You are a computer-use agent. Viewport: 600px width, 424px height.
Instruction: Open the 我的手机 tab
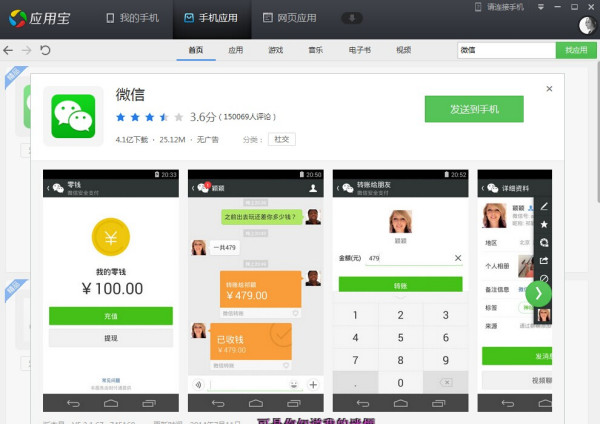(132, 18)
